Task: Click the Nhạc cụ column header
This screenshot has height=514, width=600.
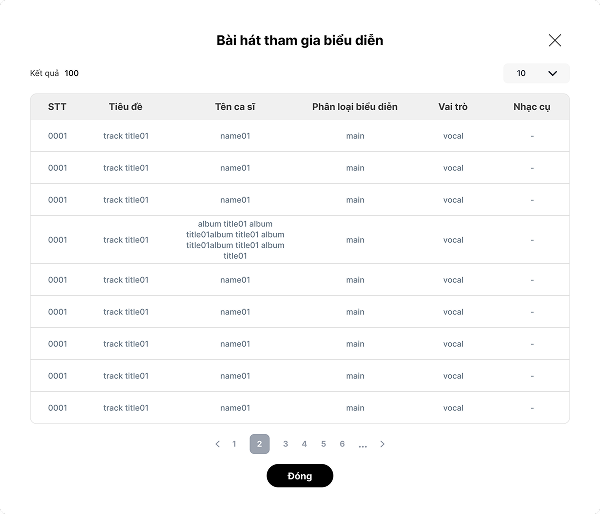Action: [532, 107]
